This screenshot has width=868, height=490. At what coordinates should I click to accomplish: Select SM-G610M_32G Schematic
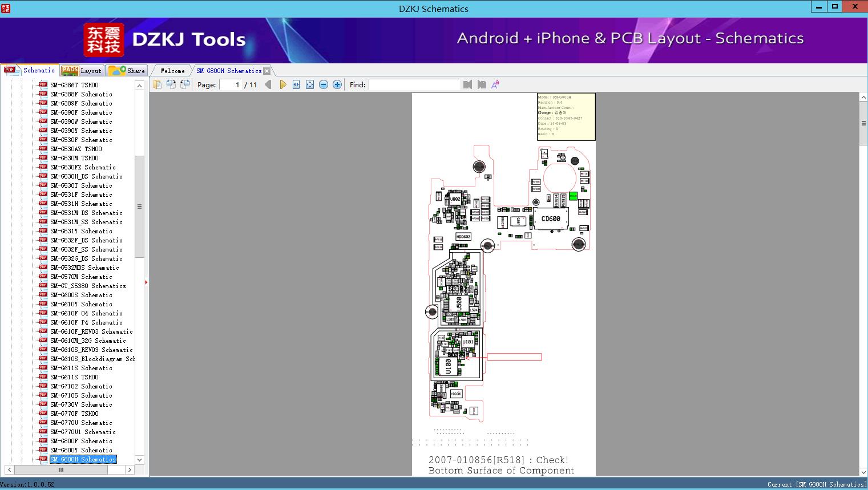(88, 341)
